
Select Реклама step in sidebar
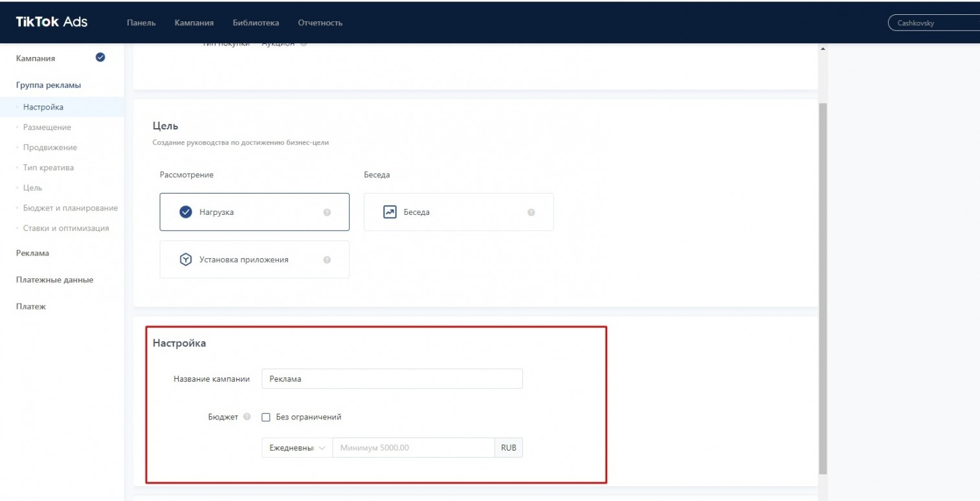click(x=32, y=253)
